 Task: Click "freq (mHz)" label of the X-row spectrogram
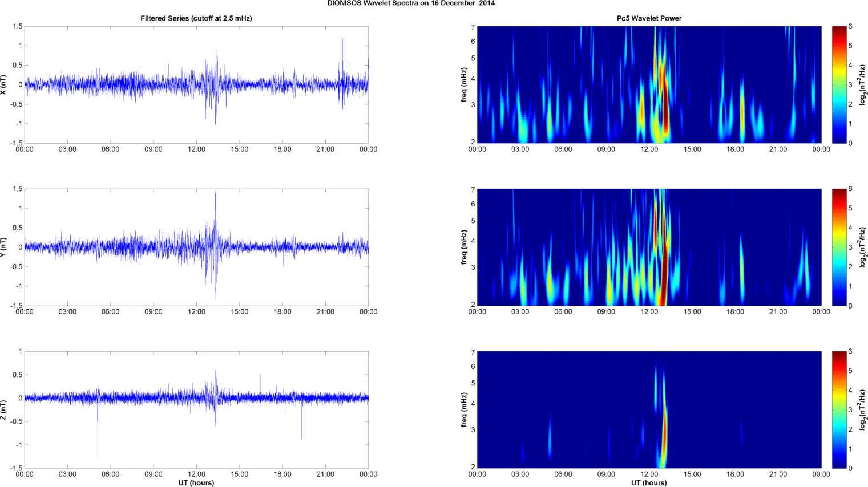click(465, 84)
